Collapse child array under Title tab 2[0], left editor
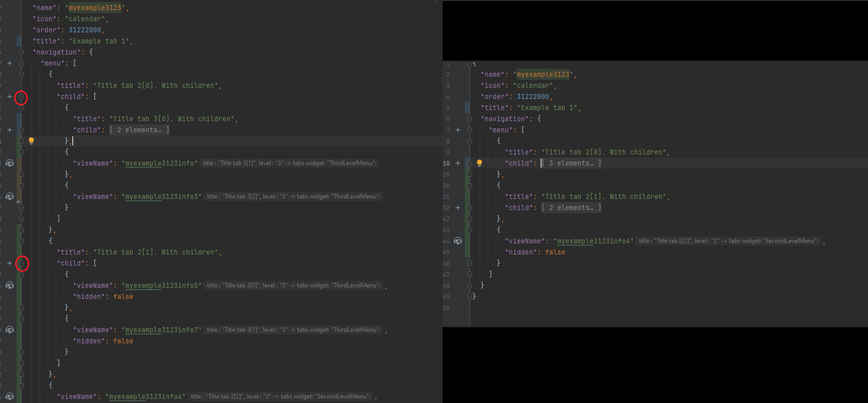The height and width of the screenshot is (403, 868). point(21,96)
